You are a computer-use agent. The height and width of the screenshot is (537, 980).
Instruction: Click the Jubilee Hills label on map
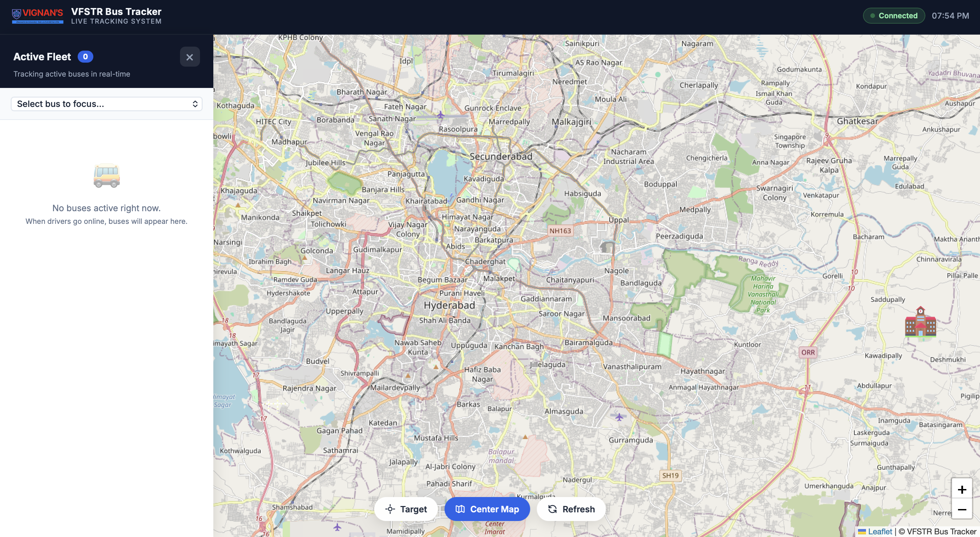click(325, 163)
